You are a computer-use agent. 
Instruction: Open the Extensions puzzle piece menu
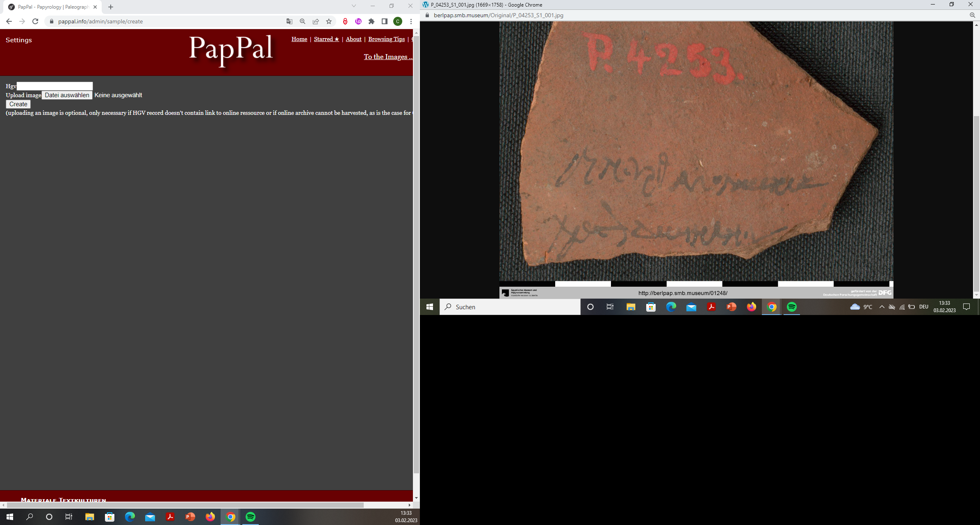click(371, 21)
